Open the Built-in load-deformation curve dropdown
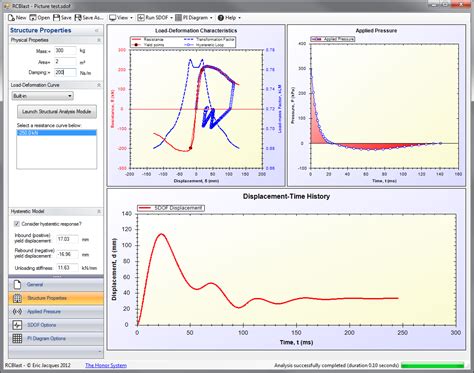 click(42, 96)
